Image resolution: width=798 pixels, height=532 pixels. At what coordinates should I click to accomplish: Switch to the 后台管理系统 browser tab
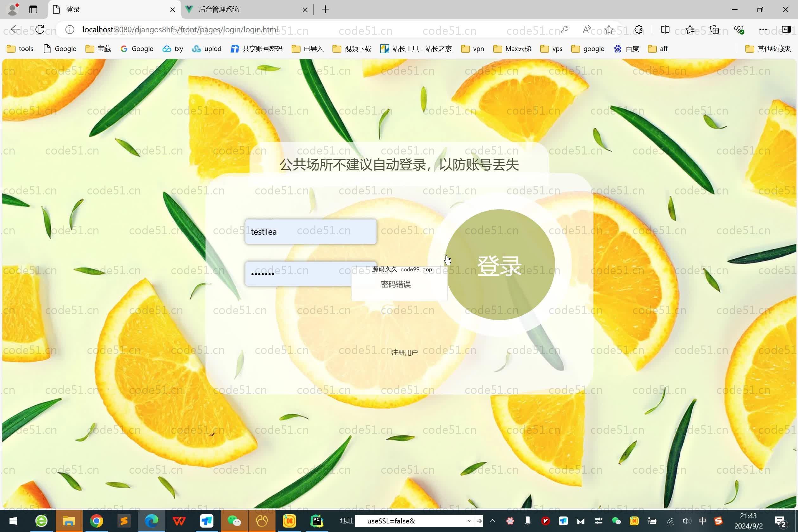pyautogui.click(x=247, y=9)
